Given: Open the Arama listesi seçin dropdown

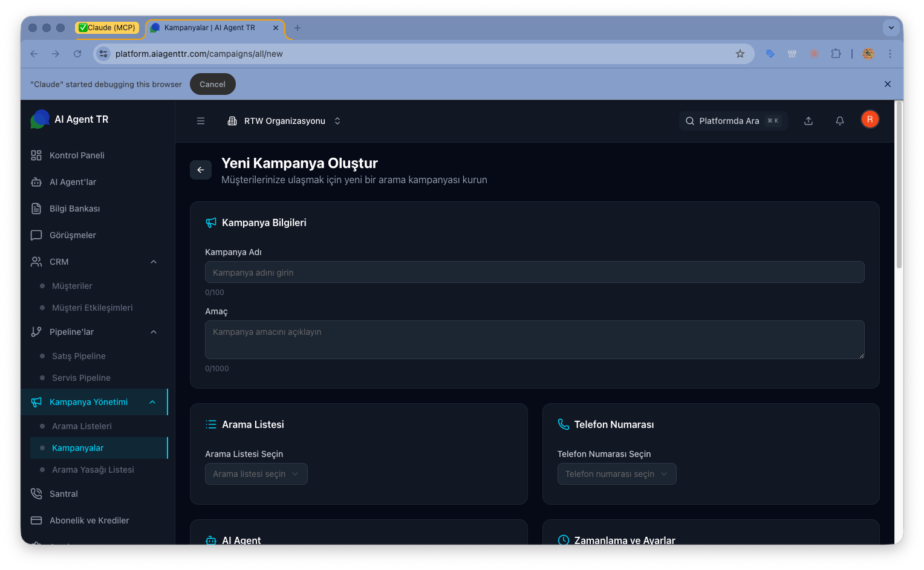Looking at the screenshot, I should [256, 474].
